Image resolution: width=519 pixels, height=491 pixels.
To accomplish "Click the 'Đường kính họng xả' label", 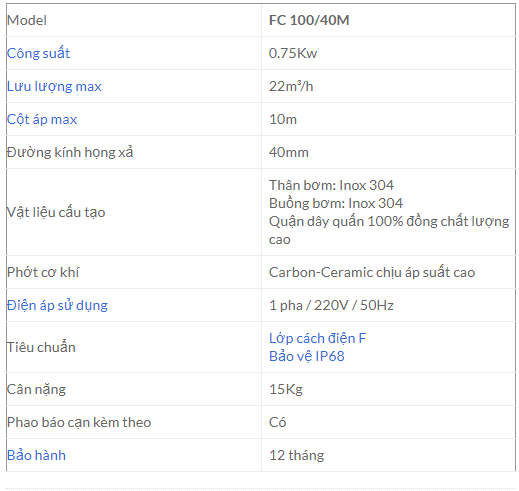I will (70, 152).
